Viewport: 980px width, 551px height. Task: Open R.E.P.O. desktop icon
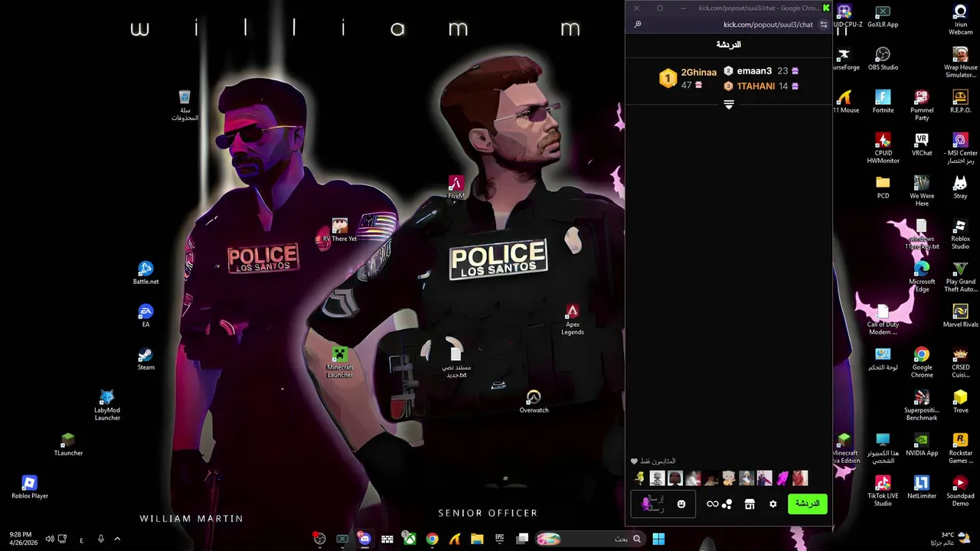pos(960,102)
